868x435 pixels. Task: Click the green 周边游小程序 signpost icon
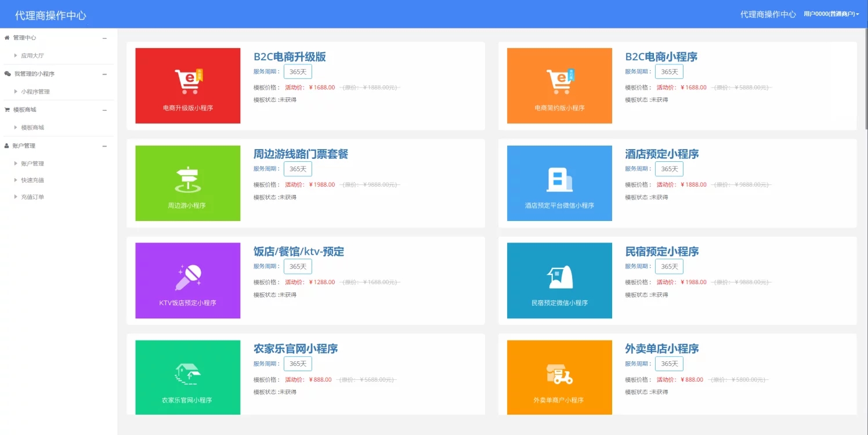(188, 180)
